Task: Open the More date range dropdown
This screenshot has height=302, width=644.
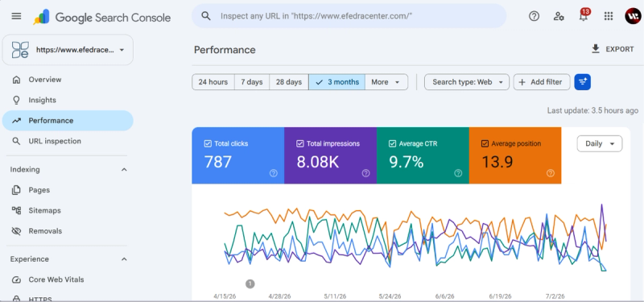Action: point(386,82)
